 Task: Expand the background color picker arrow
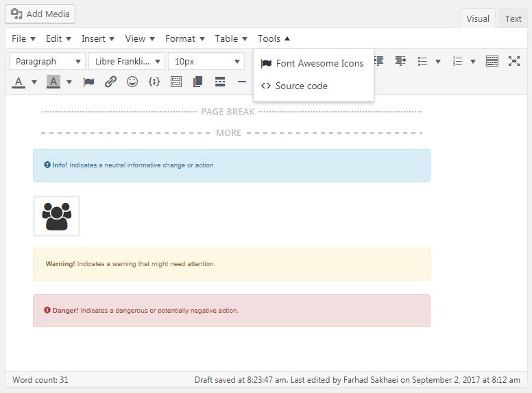[69, 82]
